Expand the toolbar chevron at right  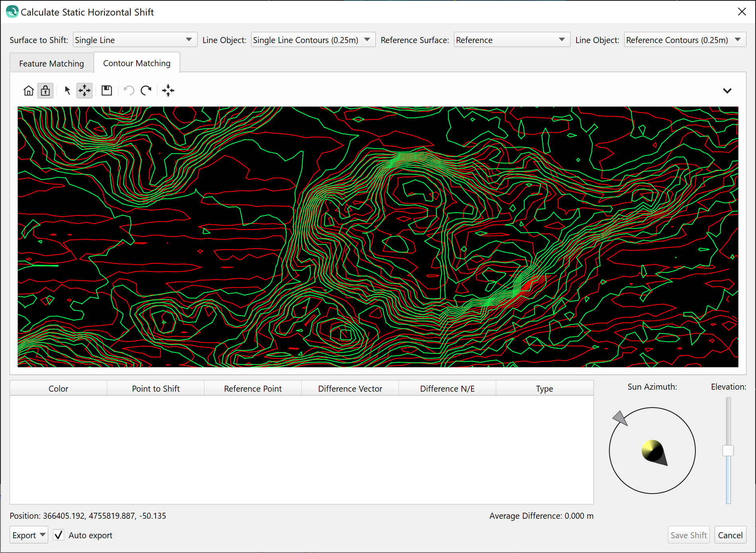pos(727,91)
